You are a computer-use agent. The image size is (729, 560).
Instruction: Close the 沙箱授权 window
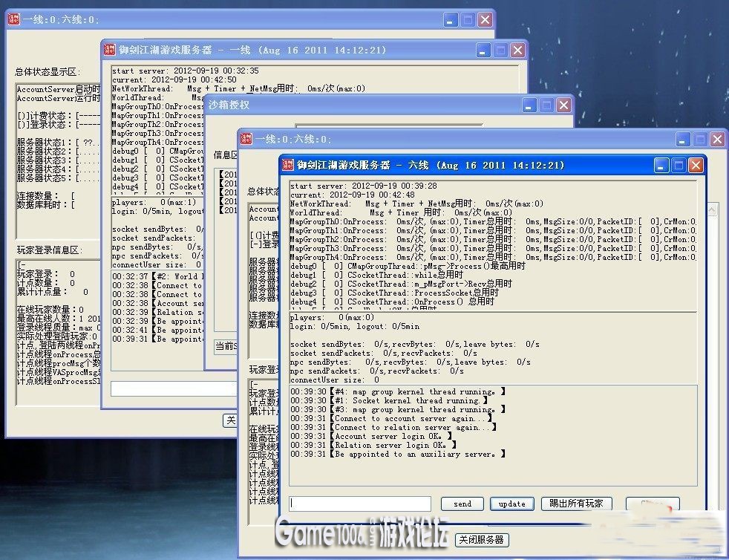point(564,105)
